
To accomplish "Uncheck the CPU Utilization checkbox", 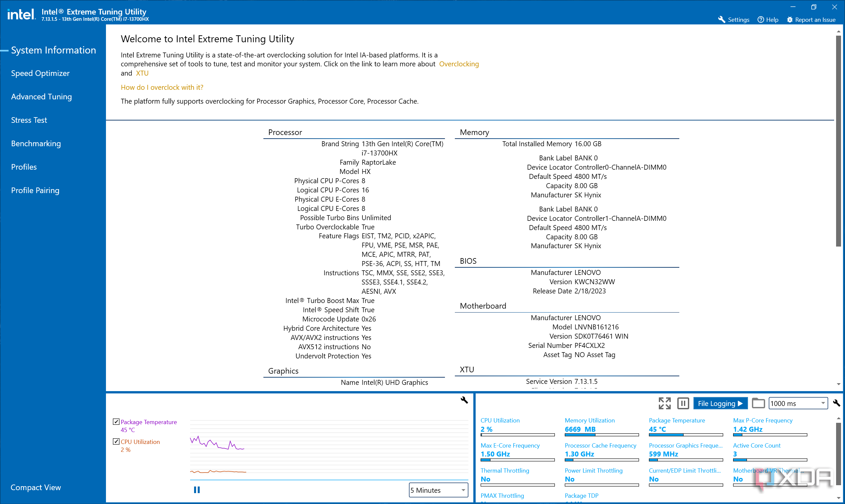I will click(116, 442).
